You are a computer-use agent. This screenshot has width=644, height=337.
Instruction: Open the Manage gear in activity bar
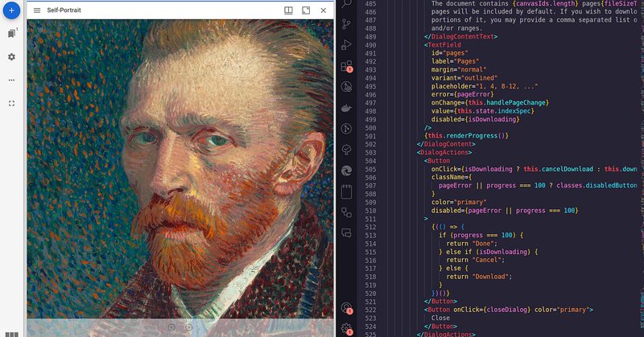point(347,328)
